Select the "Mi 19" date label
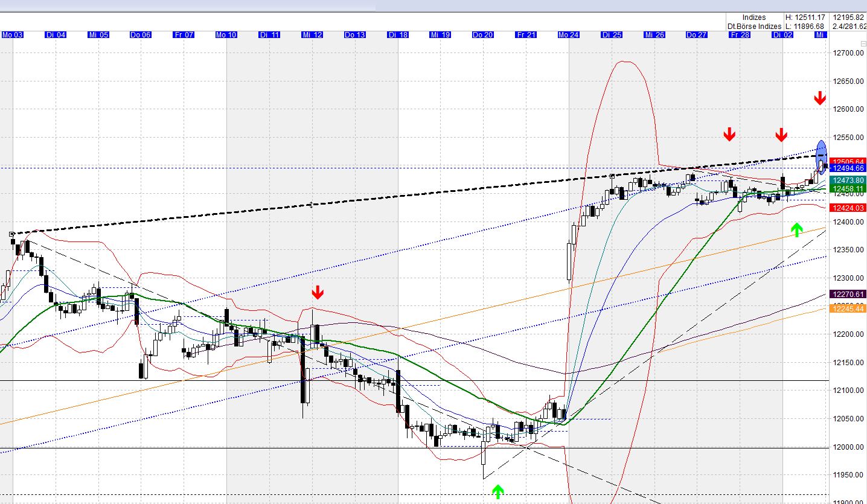Screen dimensions: 867x504 pos(440,35)
